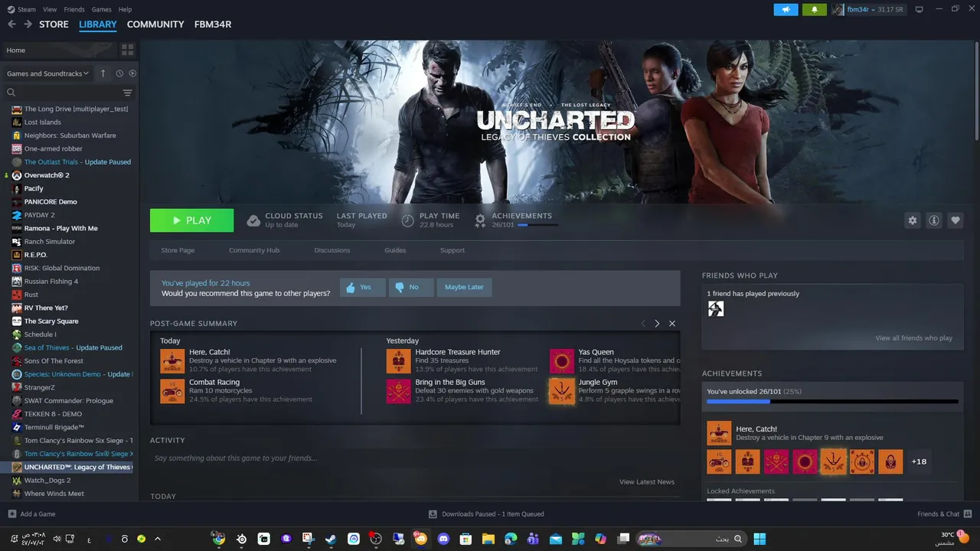This screenshot has height=551, width=980.
Task: Click achievements 26/101 progress bar near Play Time
Action: coord(537,225)
